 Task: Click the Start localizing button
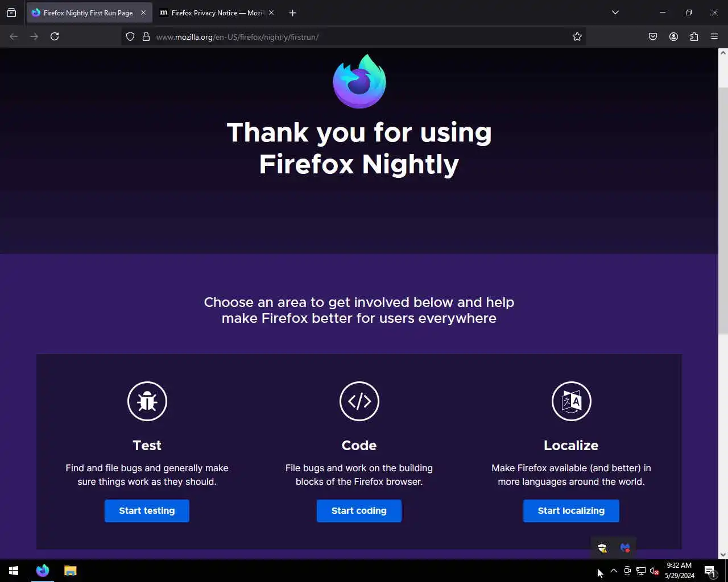click(x=571, y=510)
